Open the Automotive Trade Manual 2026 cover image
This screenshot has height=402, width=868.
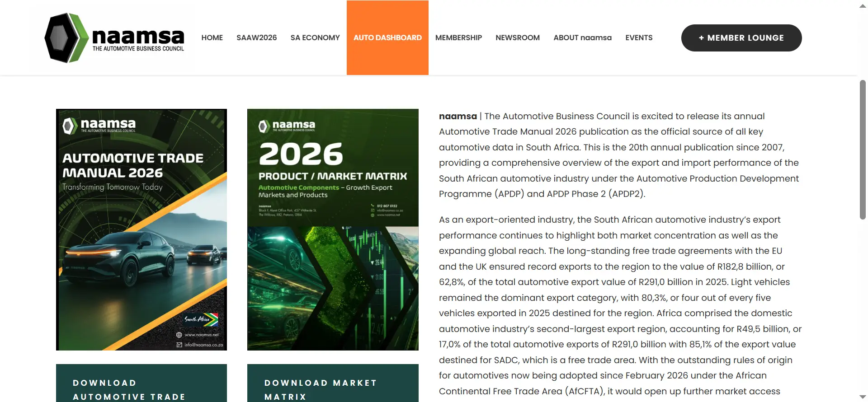(x=142, y=229)
